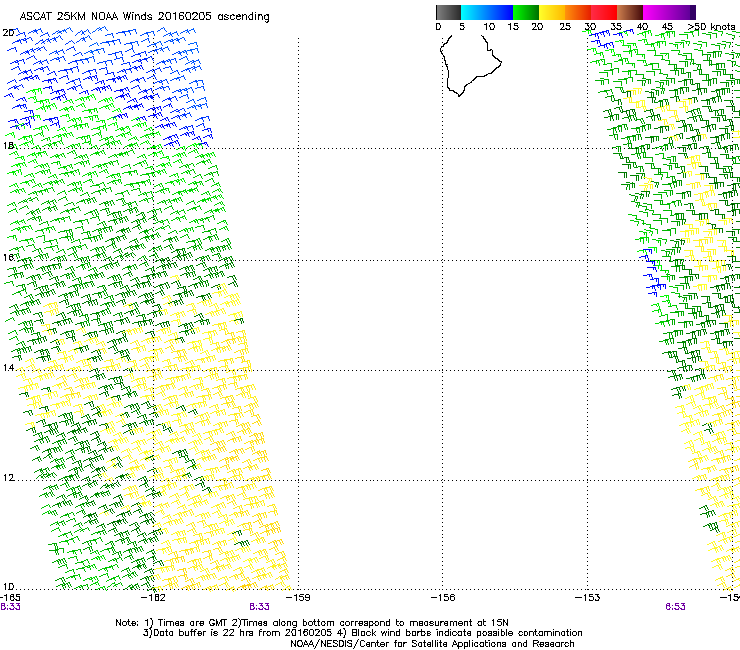Image resolution: width=740 pixels, height=650 pixels.
Task: Click the NOAA/NESDIS Center for Satellite Applications credit line
Action: point(432,644)
